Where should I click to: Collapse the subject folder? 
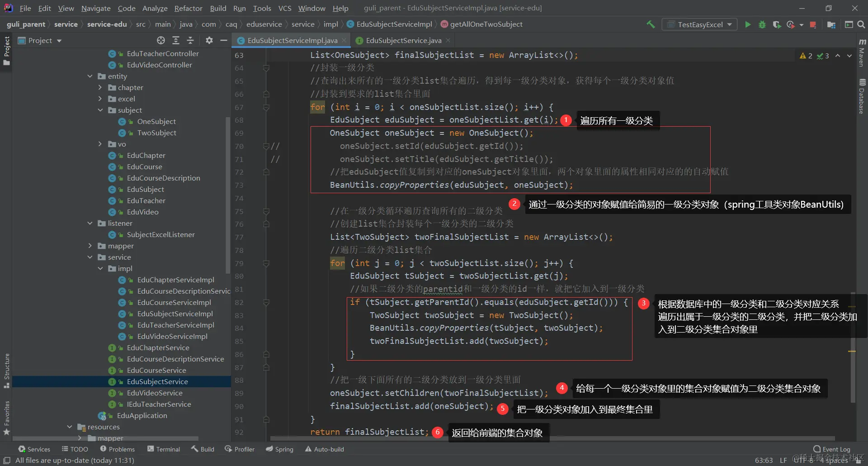(x=100, y=110)
